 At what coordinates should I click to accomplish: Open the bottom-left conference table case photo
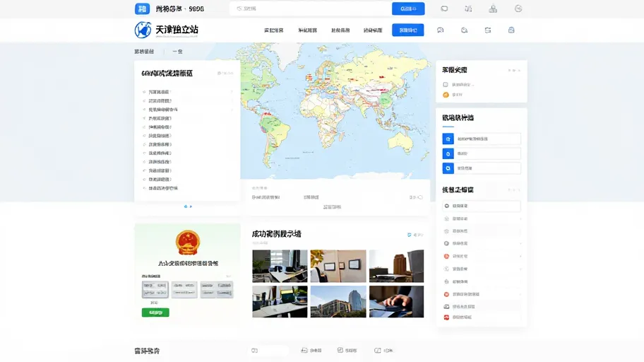pos(280,301)
